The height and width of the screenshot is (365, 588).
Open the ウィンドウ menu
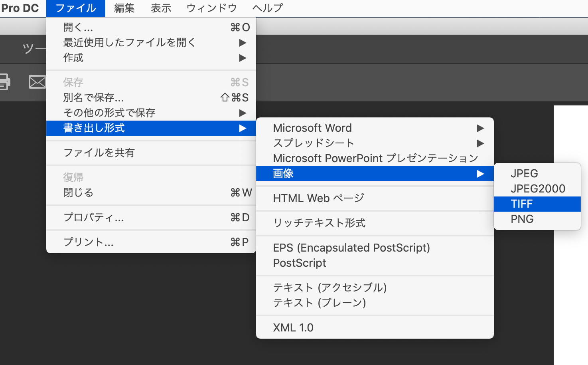[x=212, y=8]
